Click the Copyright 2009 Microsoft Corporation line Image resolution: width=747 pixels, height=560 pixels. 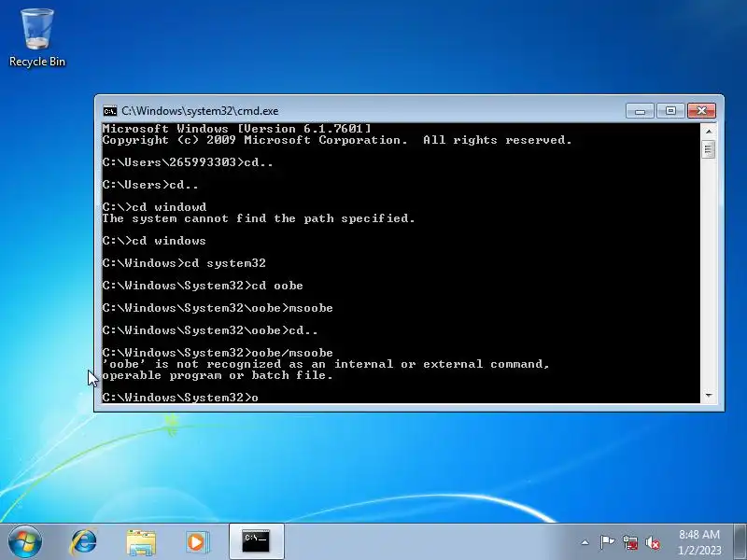pos(337,140)
